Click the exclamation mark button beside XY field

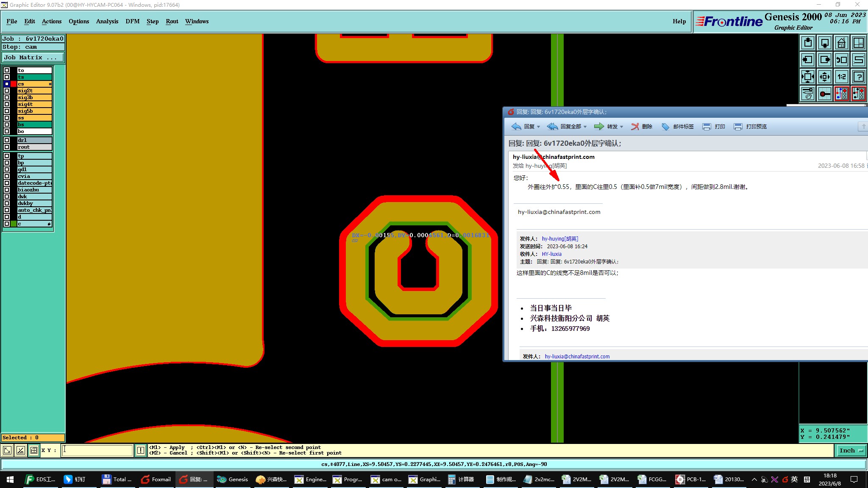[141, 450]
